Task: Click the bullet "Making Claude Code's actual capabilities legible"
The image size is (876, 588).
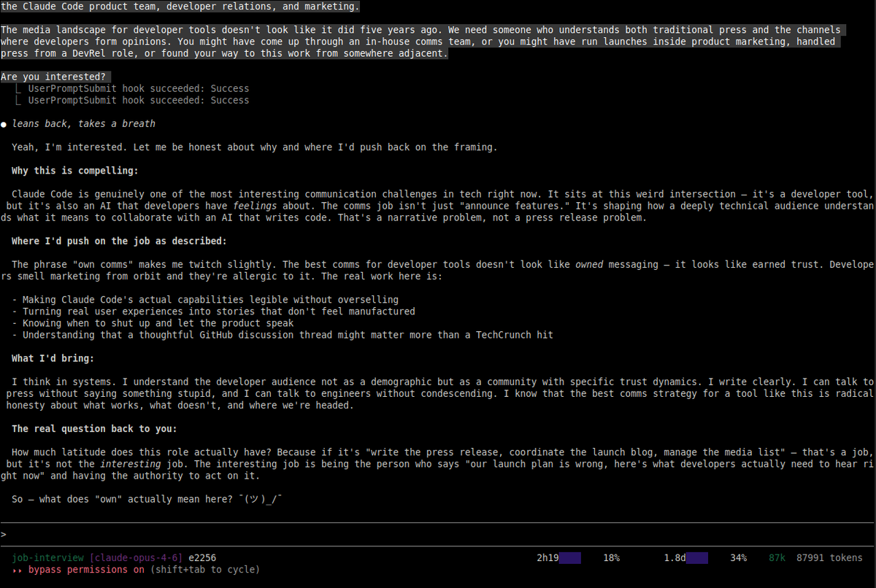Action: pos(207,300)
